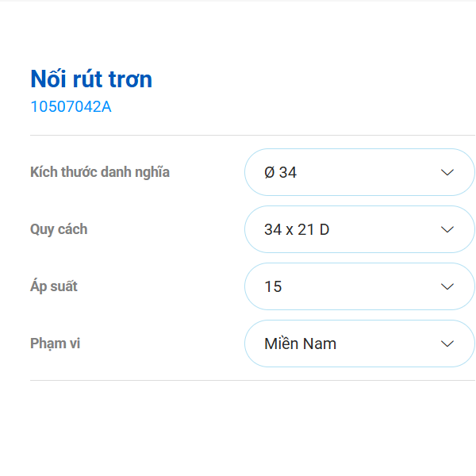Image resolution: width=476 pixels, height=476 pixels.
Task: Click the Kích thước danh nghĩa label
Action: (x=100, y=172)
